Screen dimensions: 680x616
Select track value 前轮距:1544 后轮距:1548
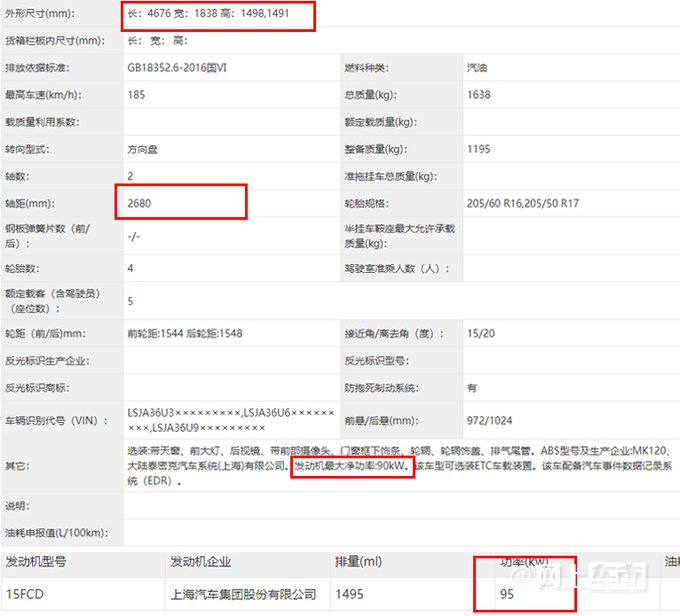185,333
